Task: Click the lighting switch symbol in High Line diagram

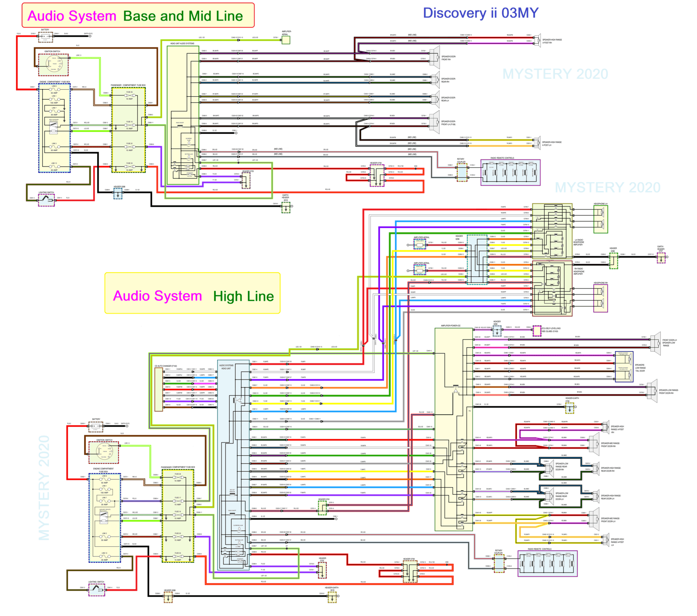Action: click(x=96, y=590)
